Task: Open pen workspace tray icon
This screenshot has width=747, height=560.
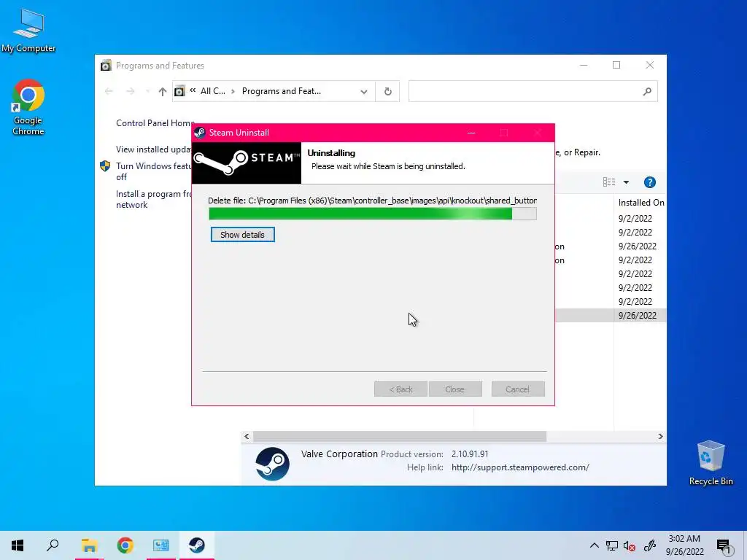Action: pos(650,545)
